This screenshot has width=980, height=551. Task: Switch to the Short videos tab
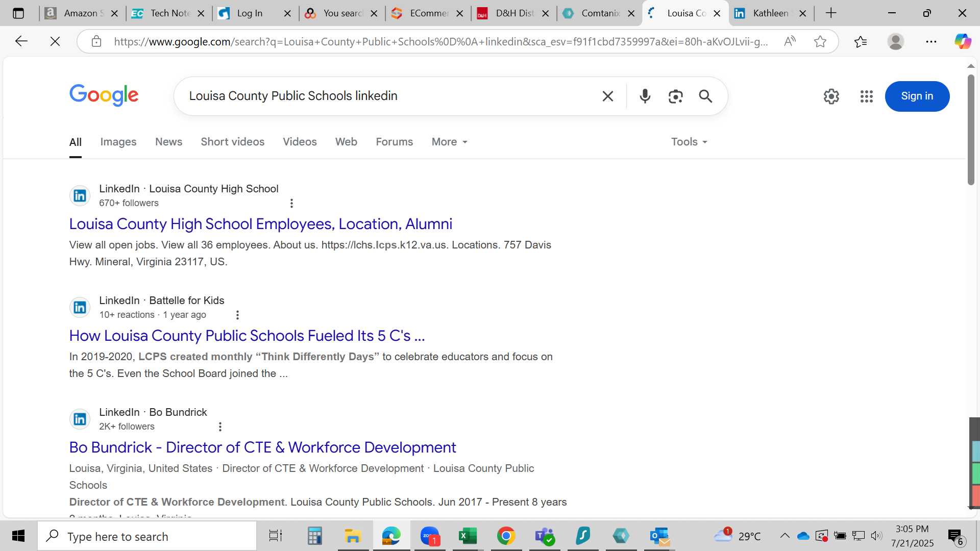click(232, 142)
